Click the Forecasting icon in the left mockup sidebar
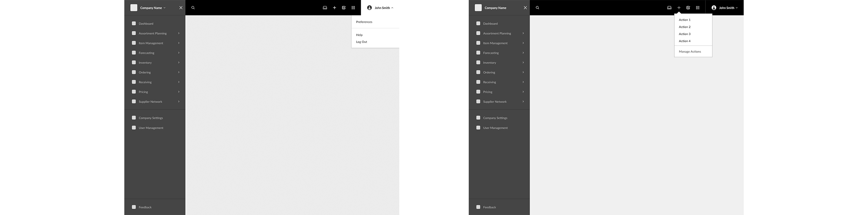The image size is (868, 215). [x=134, y=53]
